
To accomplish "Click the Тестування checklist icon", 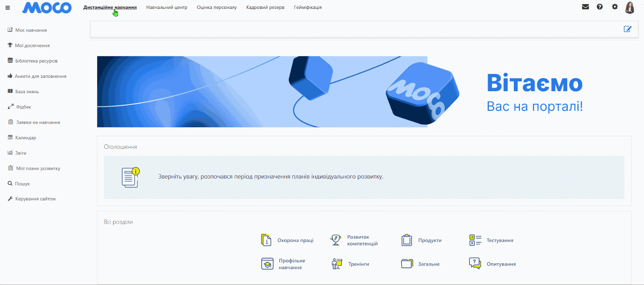I will [x=475, y=240].
